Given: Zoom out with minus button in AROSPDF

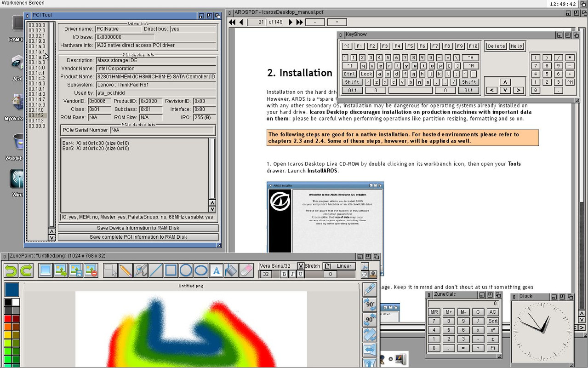Looking at the screenshot, I should coord(315,22).
